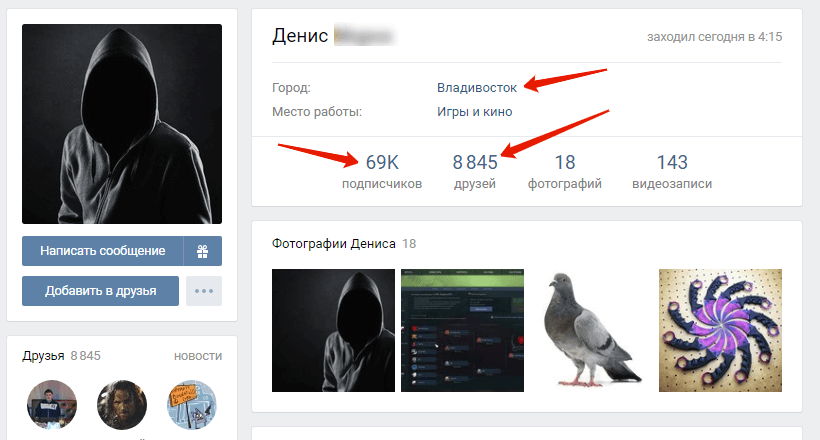Open the hooded figure photo thumbnail

(x=334, y=331)
